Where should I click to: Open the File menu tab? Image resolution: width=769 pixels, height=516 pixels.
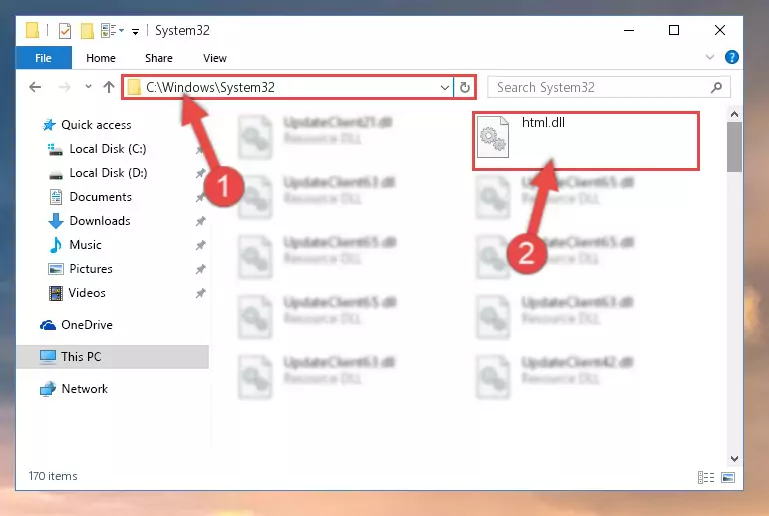(44, 58)
